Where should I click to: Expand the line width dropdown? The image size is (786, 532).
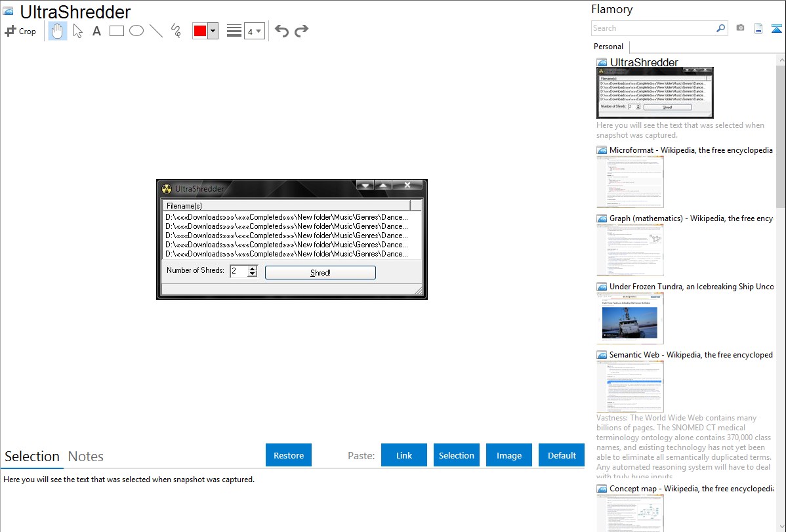coord(255,31)
